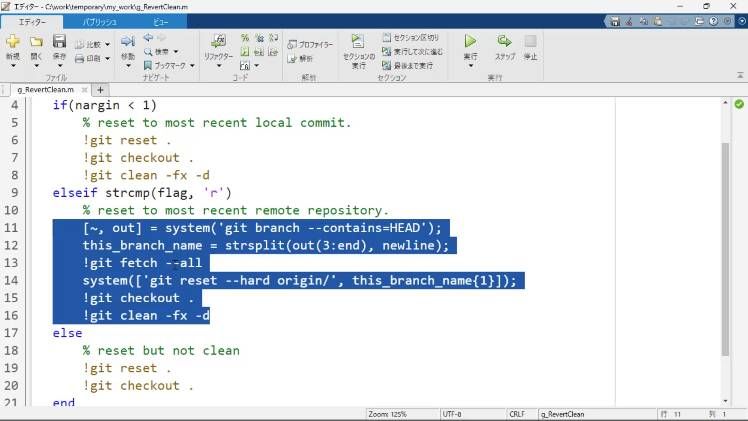
Task: Open the Compare (比較) dropdown arrow
Action: [107, 45]
